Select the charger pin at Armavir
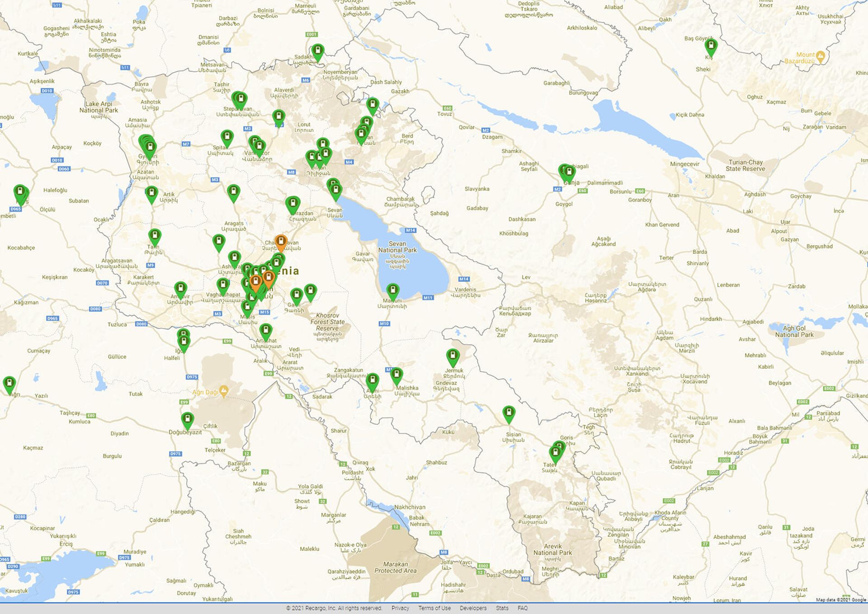Image resolution: width=868 pixels, height=614 pixels. point(180,290)
